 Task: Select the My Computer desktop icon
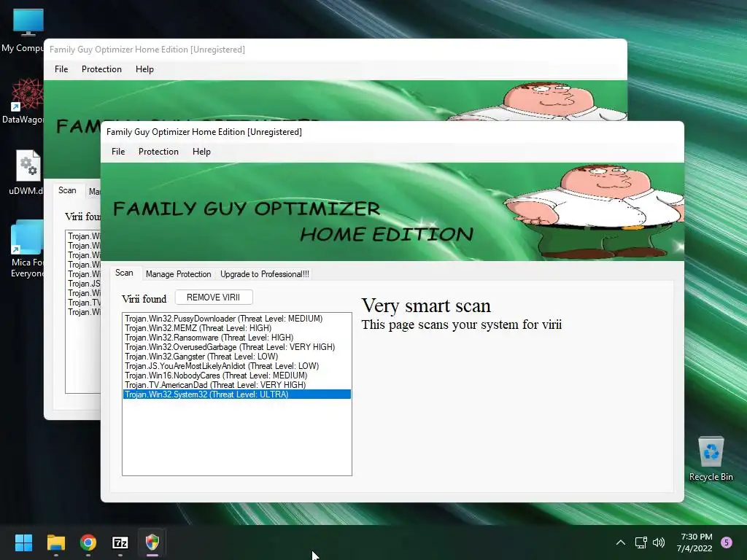point(23,31)
